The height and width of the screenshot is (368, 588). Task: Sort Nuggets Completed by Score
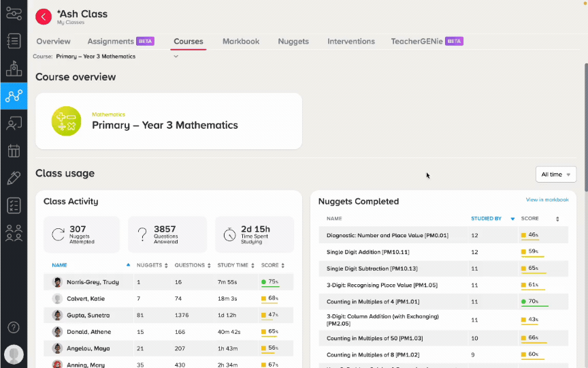tap(540, 219)
